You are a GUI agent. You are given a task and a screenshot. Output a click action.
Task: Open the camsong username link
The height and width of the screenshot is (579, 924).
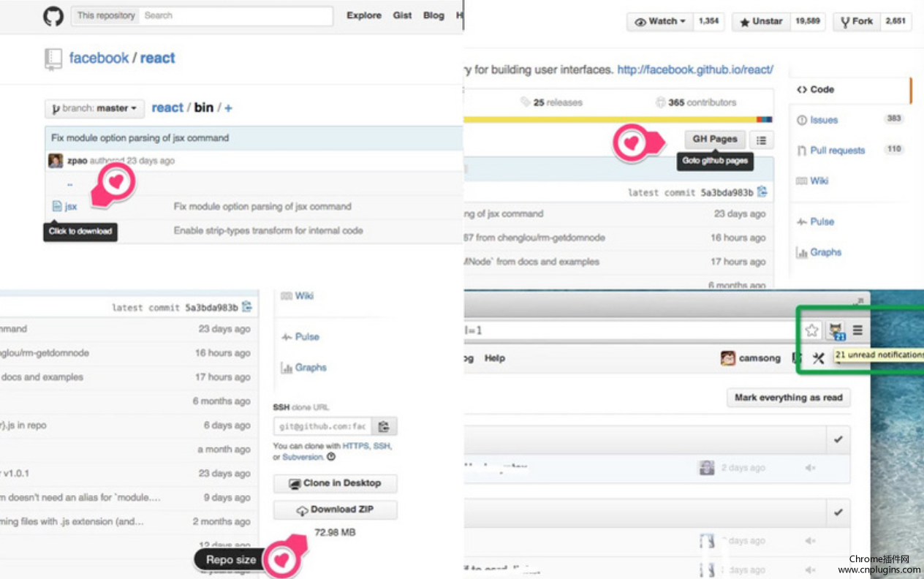760,358
